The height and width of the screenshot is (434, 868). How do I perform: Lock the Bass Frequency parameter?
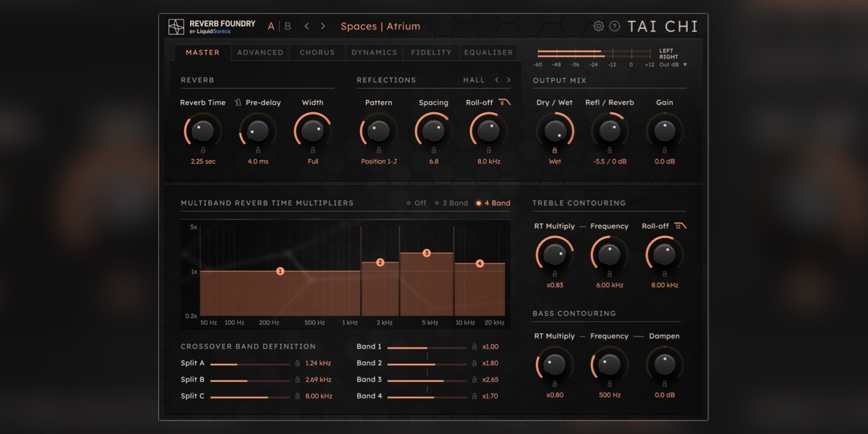[610, 384]
